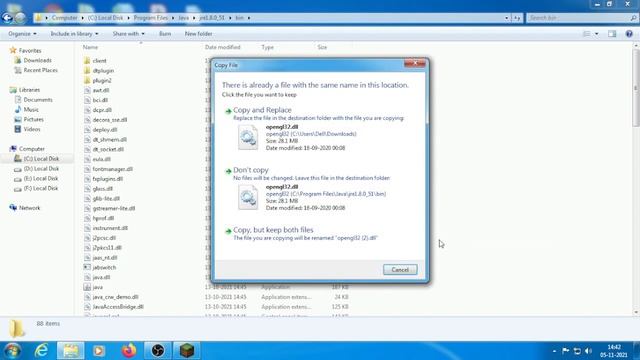Select Network in the navigation pane
Viewport: 640px width, 360px height.
click(29, 208)
